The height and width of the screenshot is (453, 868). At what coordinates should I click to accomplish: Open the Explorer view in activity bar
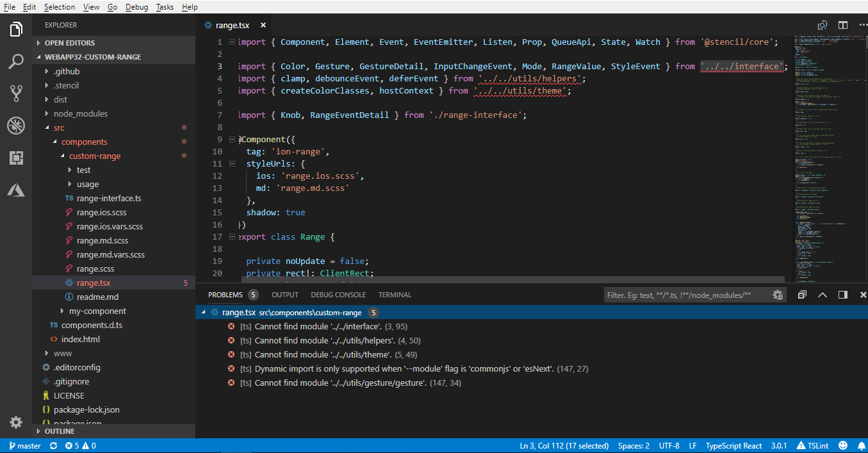[x=16, y=29]
